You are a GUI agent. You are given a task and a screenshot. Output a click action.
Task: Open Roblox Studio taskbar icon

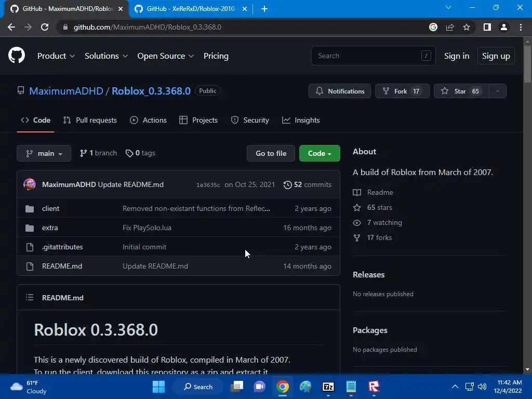coord(374,387)
